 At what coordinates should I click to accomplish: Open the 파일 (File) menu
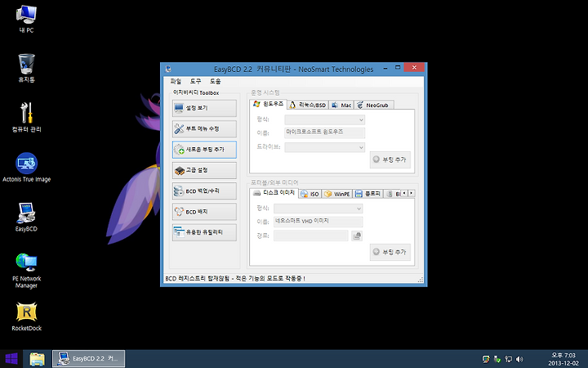click(x=176, y=81)
